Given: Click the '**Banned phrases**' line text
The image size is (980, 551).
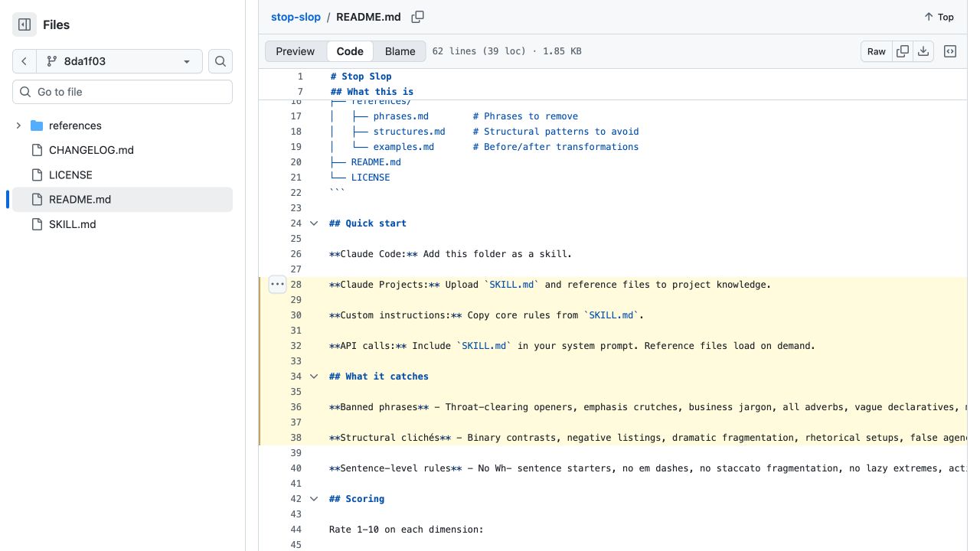Looking at the screenshot, I should [648, 407].
